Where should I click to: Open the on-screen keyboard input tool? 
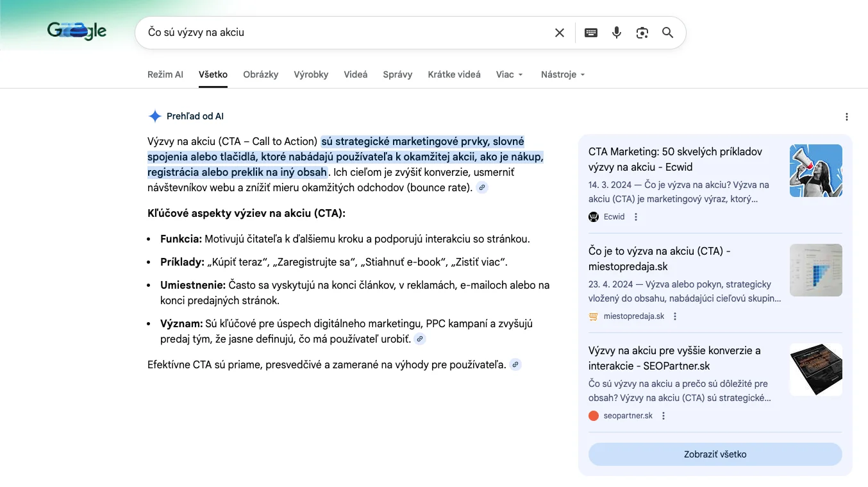click(591, 33)
